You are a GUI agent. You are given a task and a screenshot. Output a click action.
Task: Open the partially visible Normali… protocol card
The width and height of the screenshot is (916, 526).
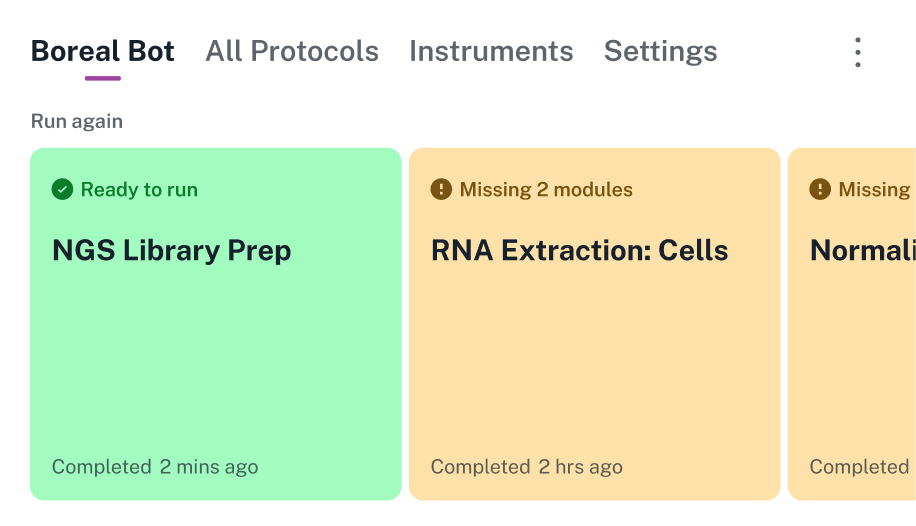[853, 360]
